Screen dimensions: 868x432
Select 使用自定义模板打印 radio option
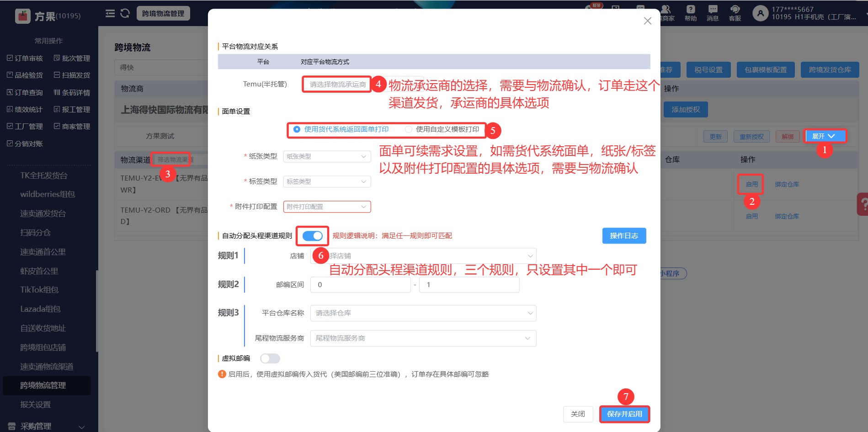click(x=442, y=129)
